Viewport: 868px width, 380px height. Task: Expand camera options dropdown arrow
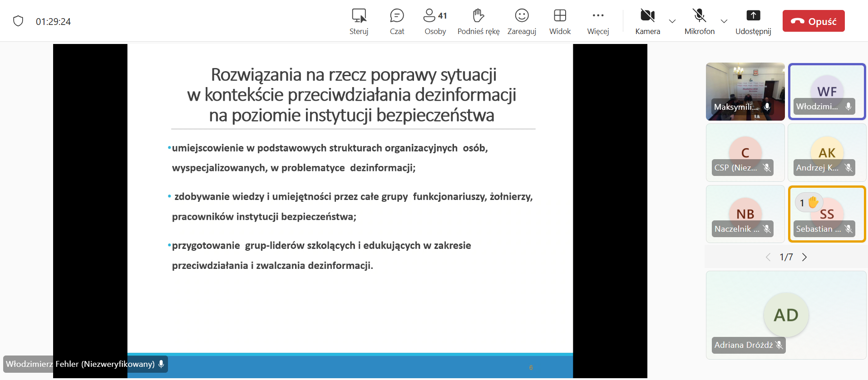[672, 21]
